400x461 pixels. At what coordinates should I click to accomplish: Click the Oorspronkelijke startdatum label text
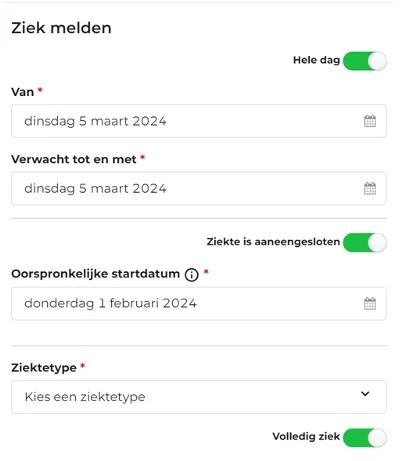(96, 274)
